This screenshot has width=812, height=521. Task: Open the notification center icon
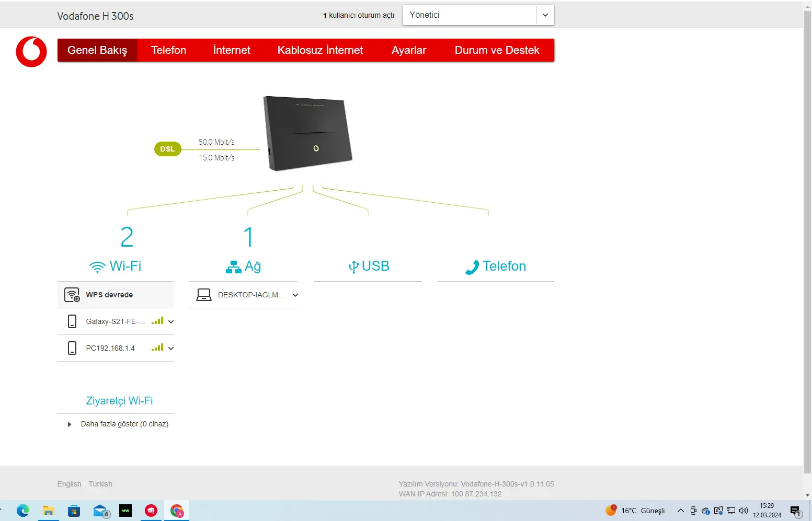(796, 511)
